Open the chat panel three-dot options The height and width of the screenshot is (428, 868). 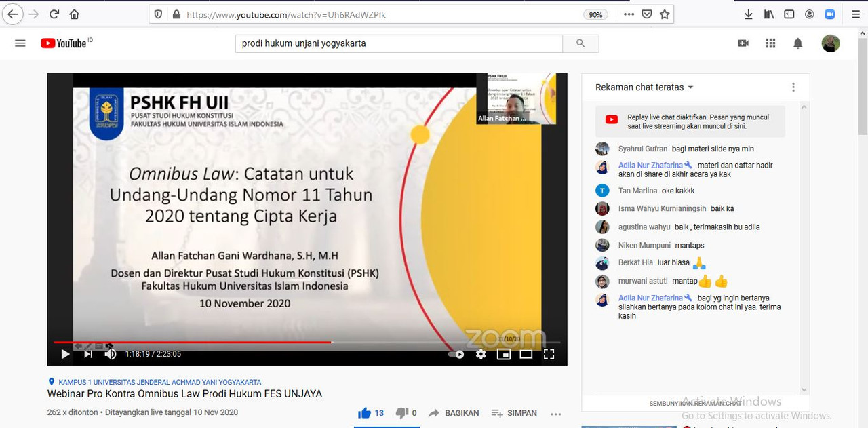pos(793,87)
